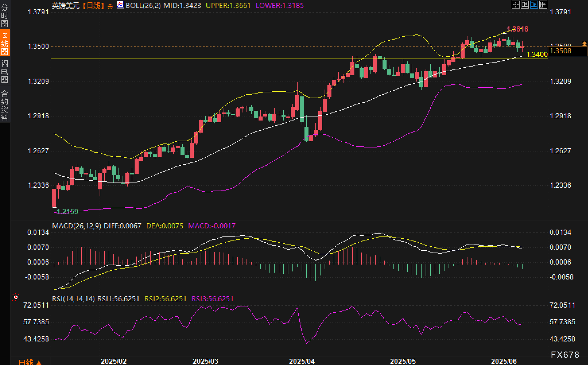The width and height of the screenshot is (588, 365).
Task: Click the RSI(14,14,14) indicator label
Action: [x=73, y=299]
